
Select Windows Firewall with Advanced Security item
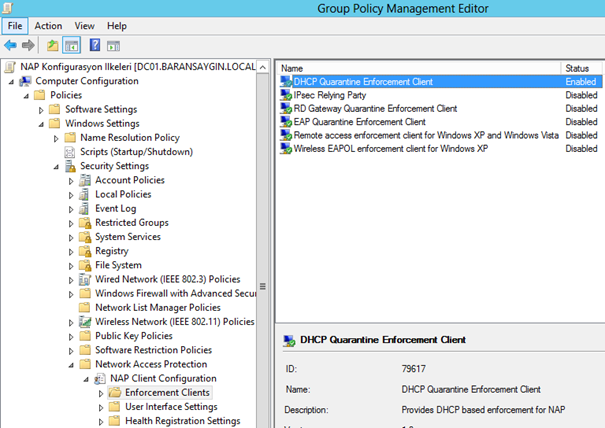pyautogui.click(x=176, y=293)
